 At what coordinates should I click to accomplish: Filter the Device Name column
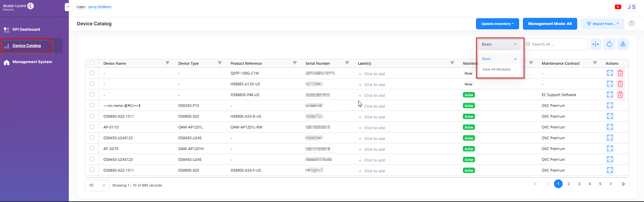pos(167,63)
